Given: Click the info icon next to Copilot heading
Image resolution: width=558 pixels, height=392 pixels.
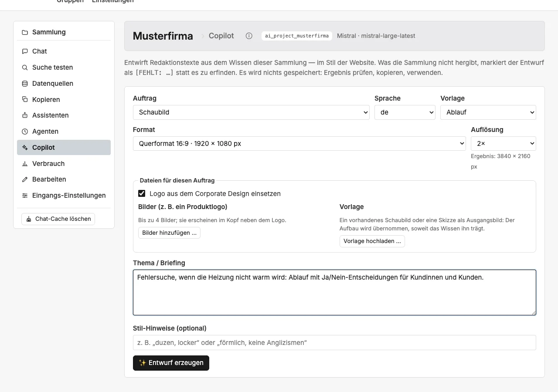Looking at the screenshot, I should (249, 36).
